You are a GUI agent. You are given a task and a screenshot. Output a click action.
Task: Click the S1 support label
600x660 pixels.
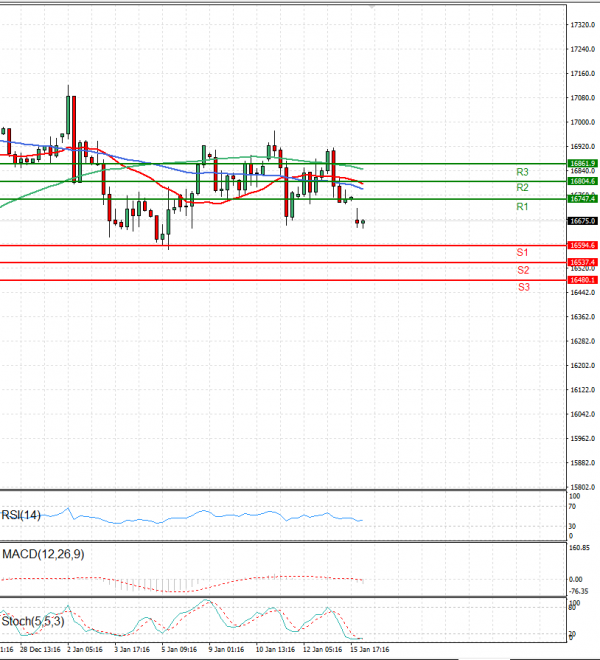(x=522, y=253)
